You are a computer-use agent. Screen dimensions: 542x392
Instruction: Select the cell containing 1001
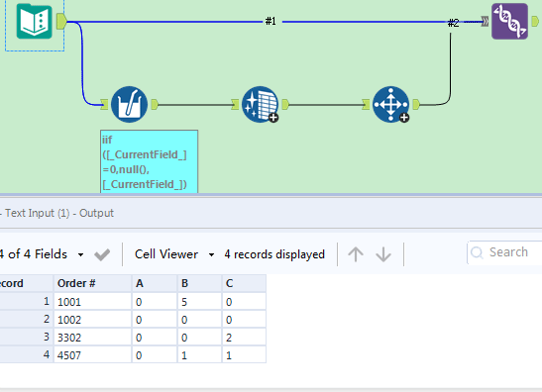pos(92,302)
